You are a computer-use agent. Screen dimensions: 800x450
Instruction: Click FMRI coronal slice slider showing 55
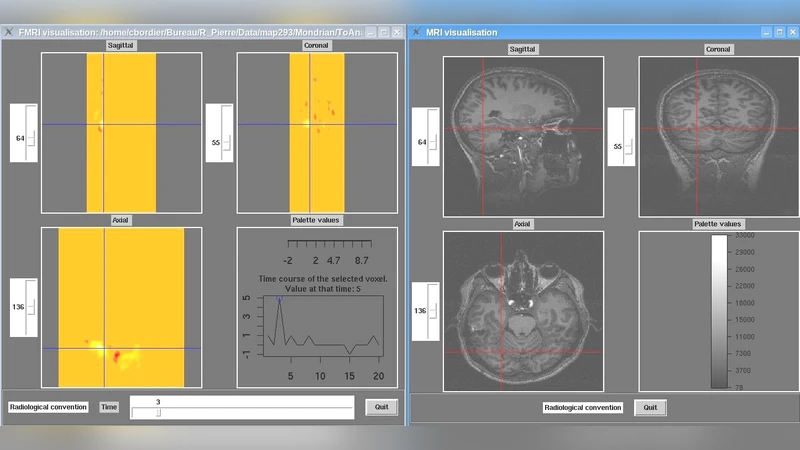219,133
